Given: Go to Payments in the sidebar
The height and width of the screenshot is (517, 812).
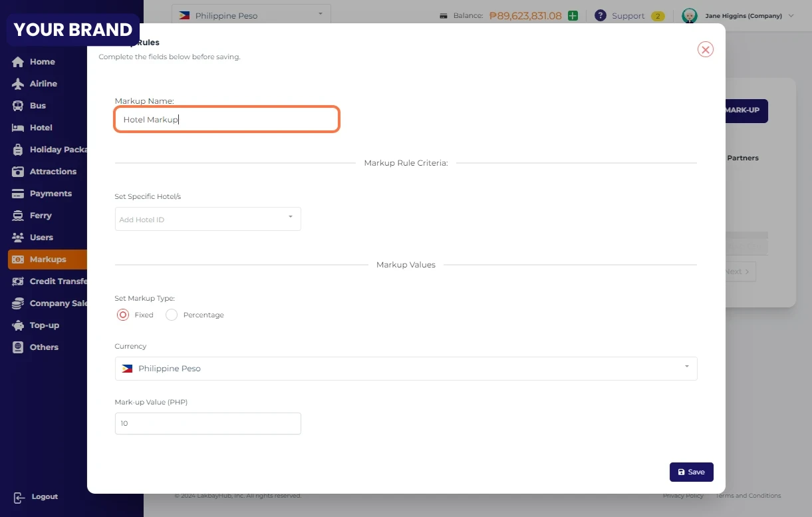Looking at the screenshot, I should (x=50, y=194).
